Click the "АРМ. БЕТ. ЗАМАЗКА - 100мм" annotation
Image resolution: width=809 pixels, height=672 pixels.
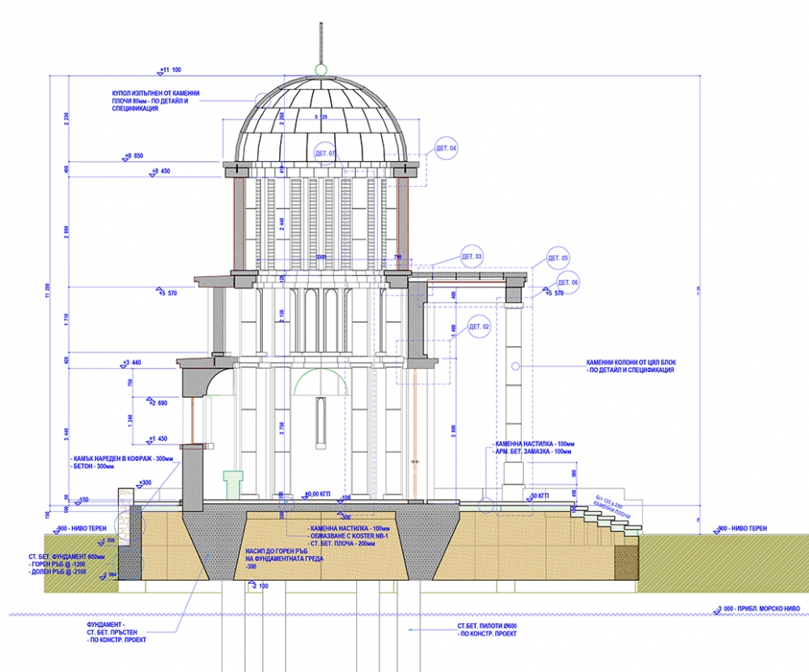tap(532, 452)
